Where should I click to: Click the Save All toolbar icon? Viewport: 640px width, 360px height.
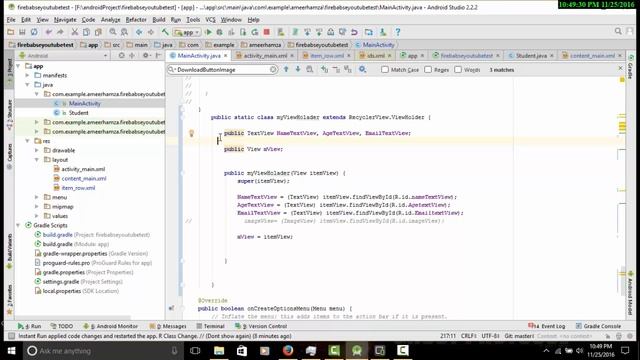pos(22,32)
